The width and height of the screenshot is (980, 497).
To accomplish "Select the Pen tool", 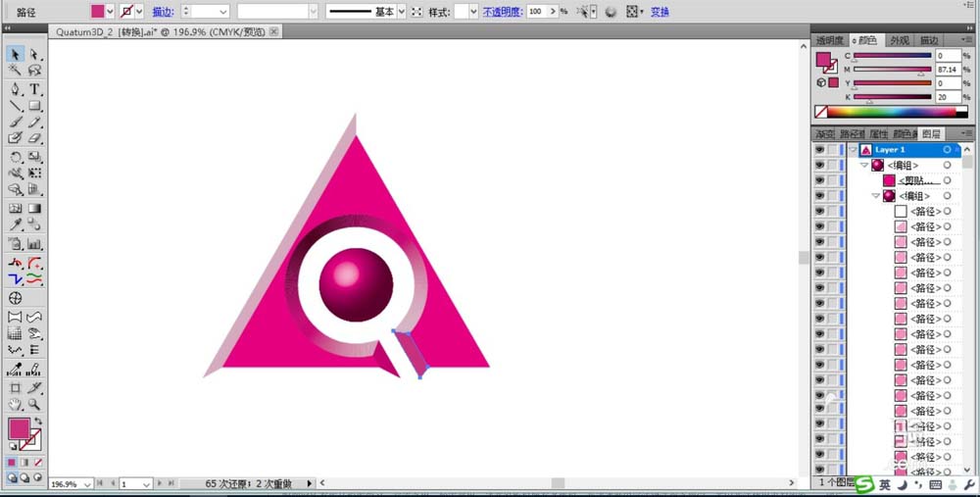I will (16, 89).
